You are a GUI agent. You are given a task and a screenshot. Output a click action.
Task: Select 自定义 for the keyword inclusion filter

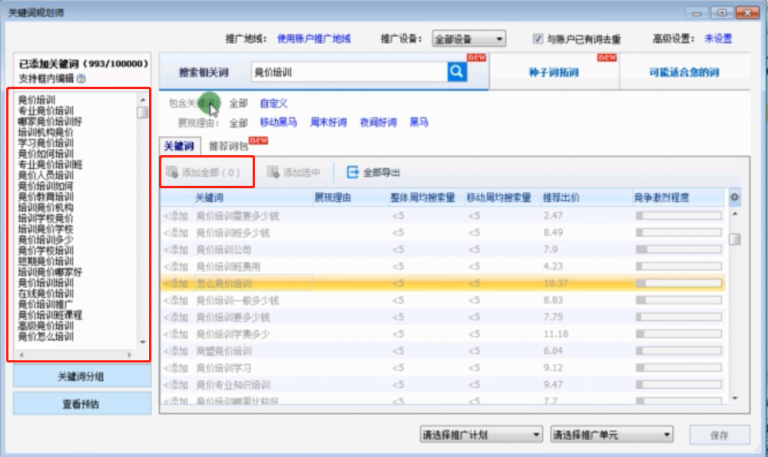pos(273,103)
